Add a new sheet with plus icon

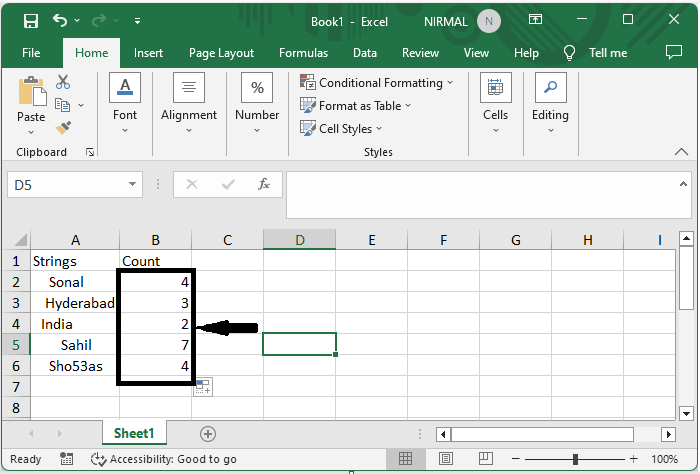click(x=208, y=434)
